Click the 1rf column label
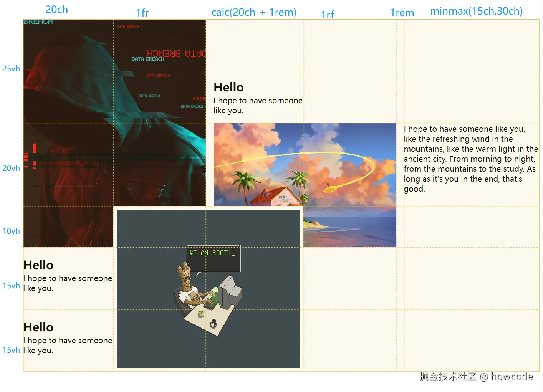The height and width of the screenshot is (392, 543). click(x=328, y=15)
